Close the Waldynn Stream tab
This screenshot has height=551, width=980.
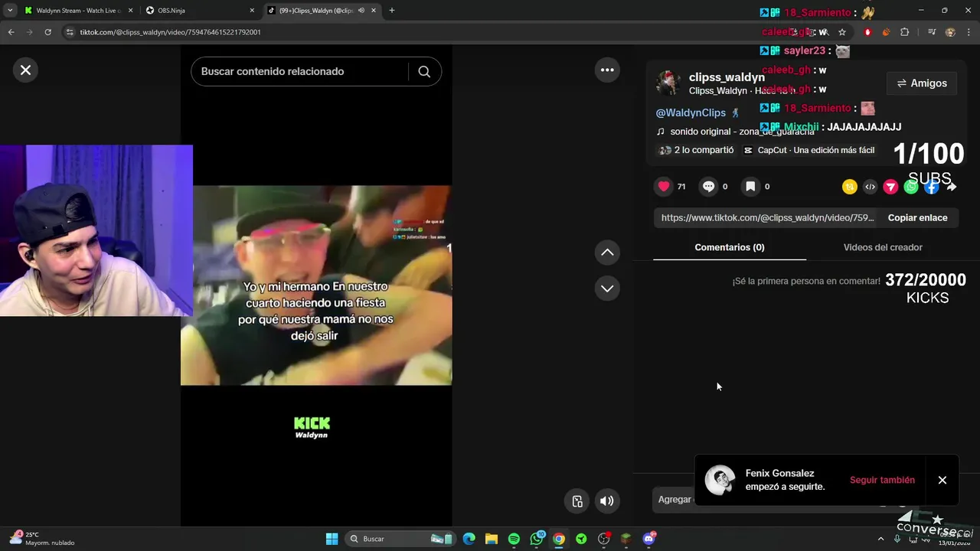[130, 11]
